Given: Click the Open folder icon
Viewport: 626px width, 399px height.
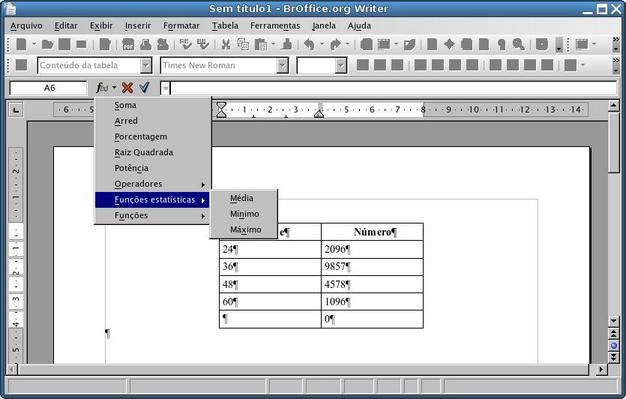Looking at the screenshot, I should (47, 44).
